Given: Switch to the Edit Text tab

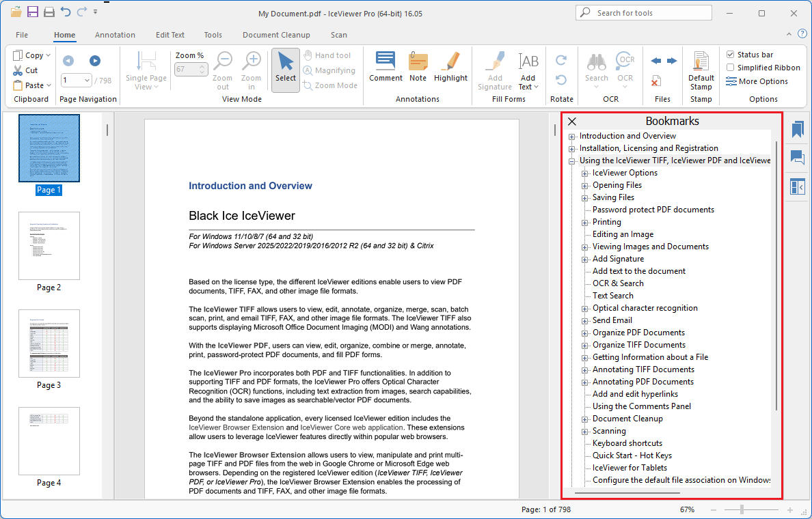Looking at the screenshot, I should (x=170, y=35).
